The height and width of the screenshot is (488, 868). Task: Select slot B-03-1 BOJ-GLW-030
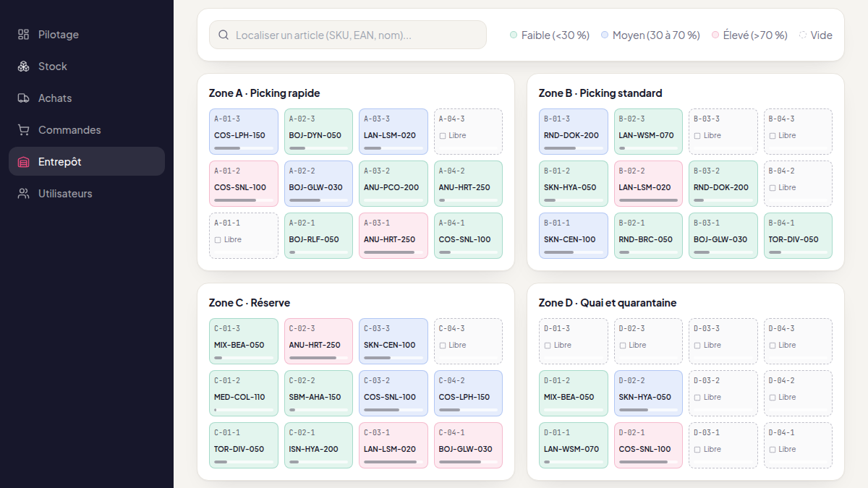pyautogui.click(x=723, y=236)
